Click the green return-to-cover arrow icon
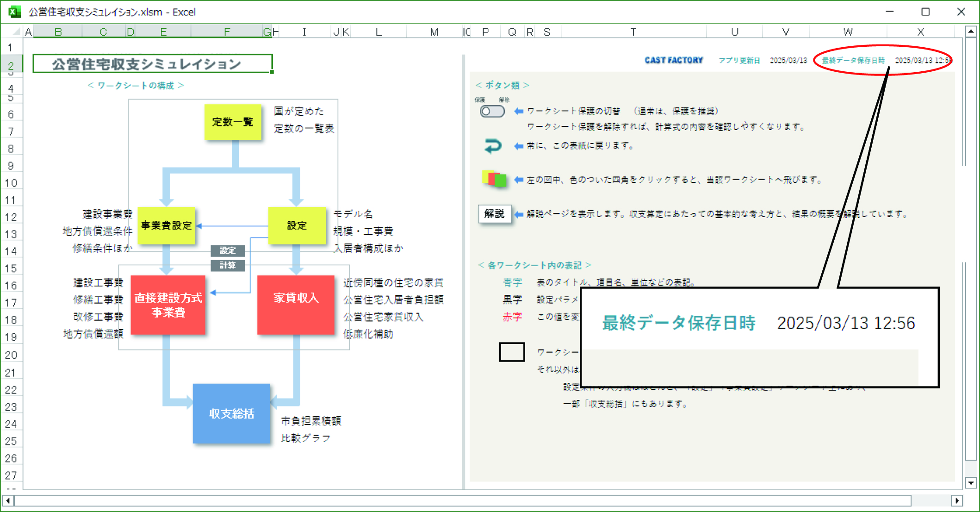980x512 pixels. coord(493,146)
